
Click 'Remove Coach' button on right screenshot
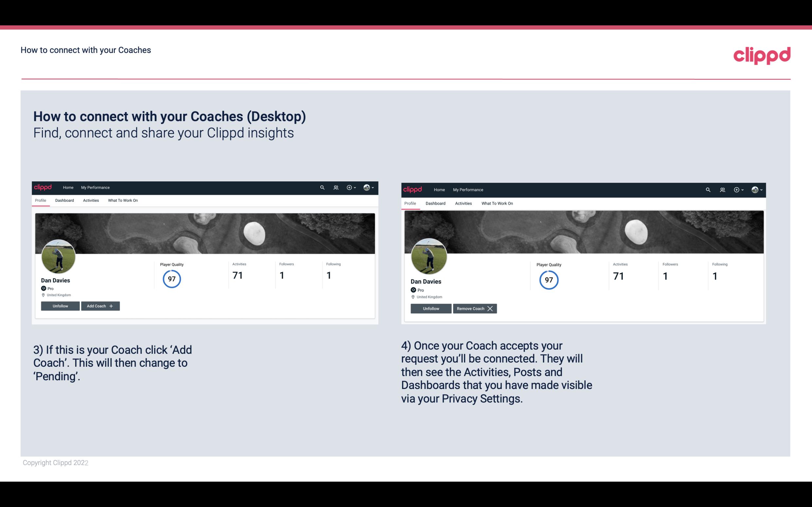[x=474, y=308]
